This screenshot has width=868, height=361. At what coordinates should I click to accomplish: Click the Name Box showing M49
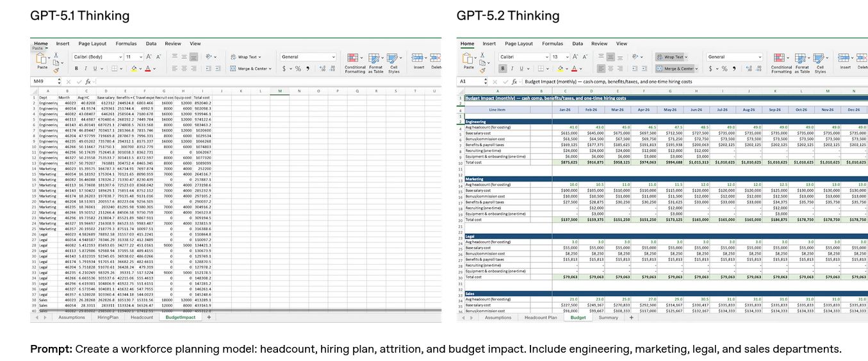(x=44, y=81)
